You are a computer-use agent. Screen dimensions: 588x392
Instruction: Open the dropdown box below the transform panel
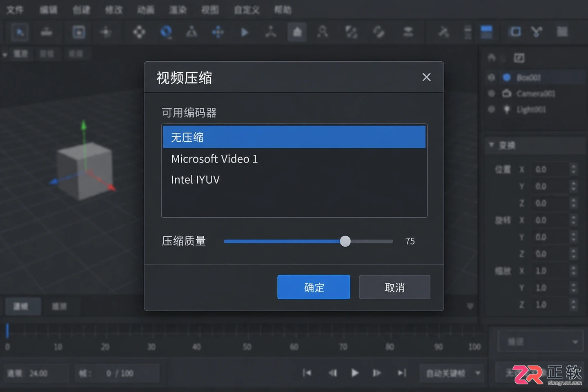point(541,341)
